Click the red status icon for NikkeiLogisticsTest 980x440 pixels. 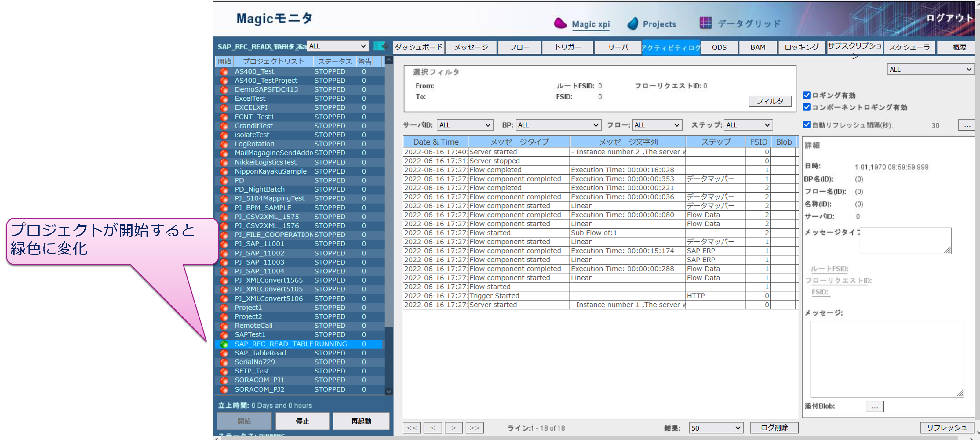tap(224, 162)
